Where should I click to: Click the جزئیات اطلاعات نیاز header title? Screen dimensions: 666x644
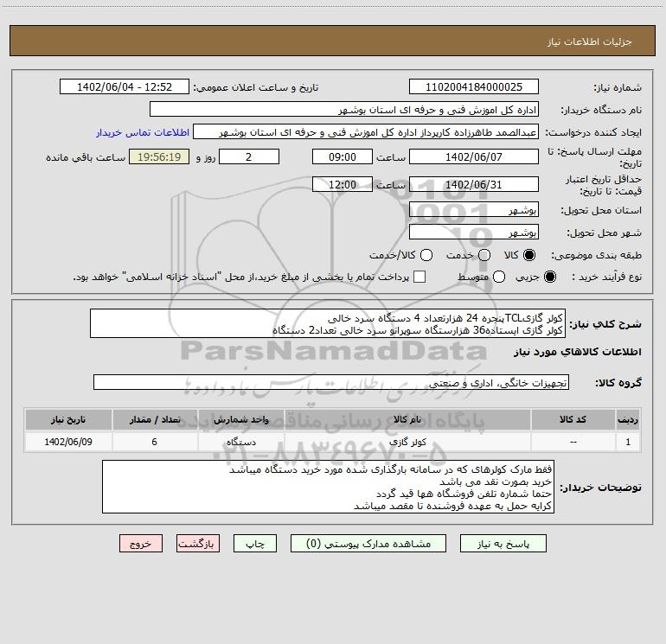click(590, 41)
